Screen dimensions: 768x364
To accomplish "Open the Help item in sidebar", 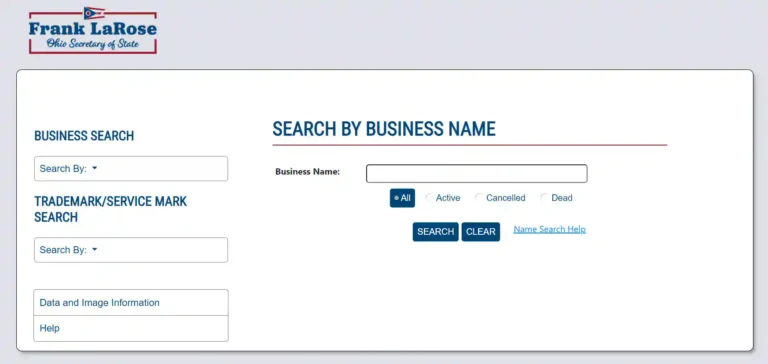I will click(x=131, y=328).
